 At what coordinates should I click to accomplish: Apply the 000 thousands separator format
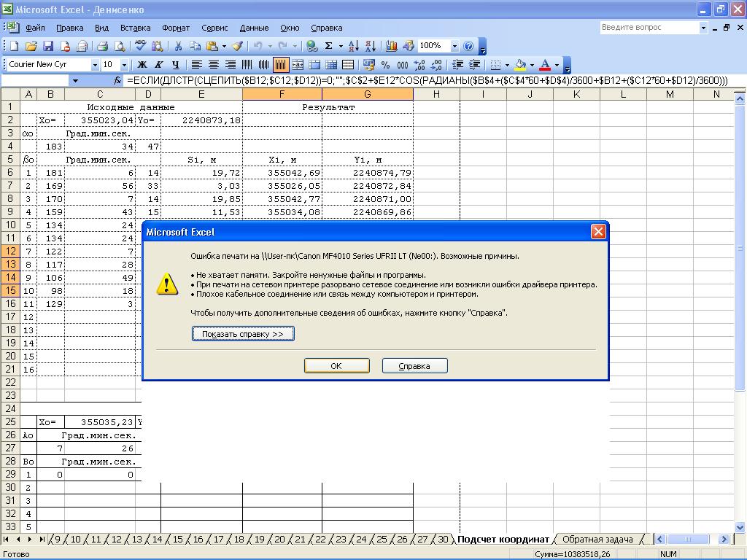click(403, 65)
